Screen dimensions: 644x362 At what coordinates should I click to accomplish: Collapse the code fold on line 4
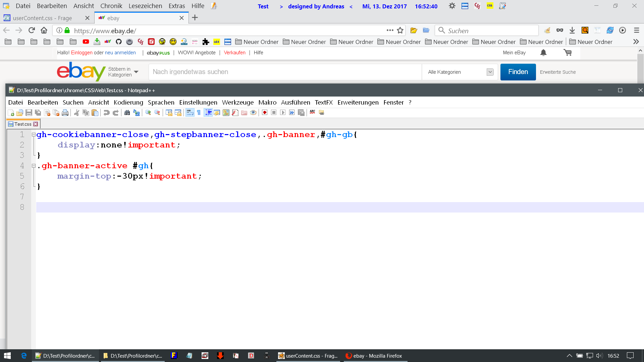34,166
